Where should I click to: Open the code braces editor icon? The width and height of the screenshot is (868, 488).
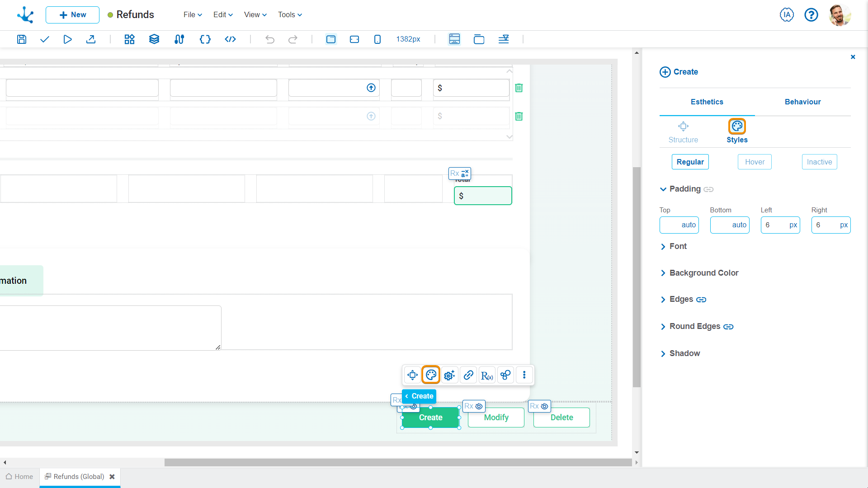click(205, 39)
